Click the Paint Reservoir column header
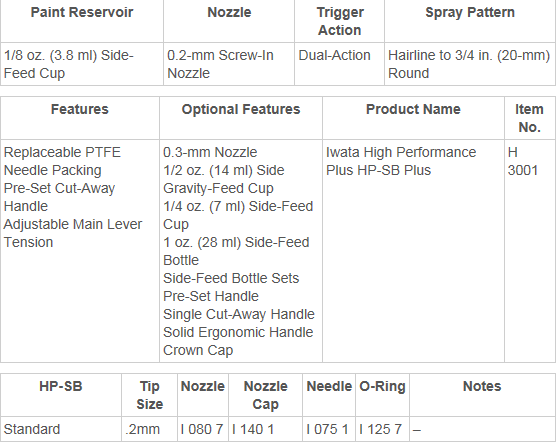The height and width of the screenshot is (442, 556). (x=82, y=12)
